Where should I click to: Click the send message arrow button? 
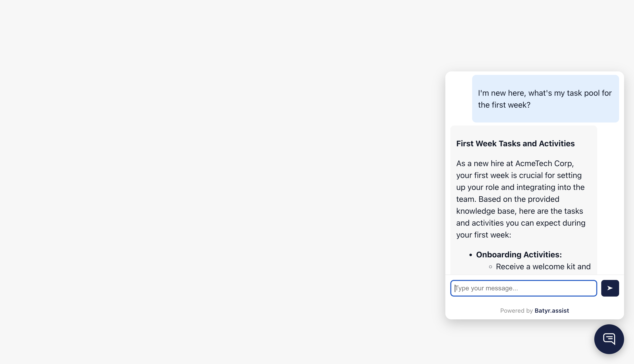coord(610,288)
